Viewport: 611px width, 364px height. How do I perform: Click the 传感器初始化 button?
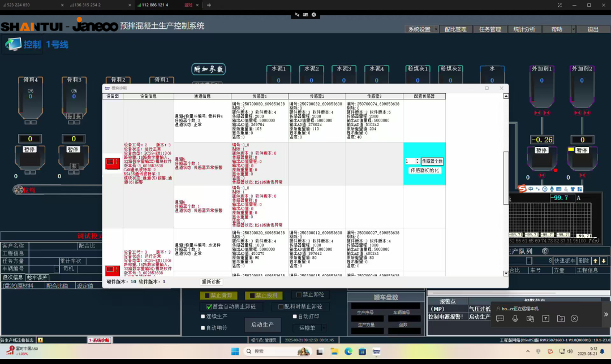(x=424, y=171)
